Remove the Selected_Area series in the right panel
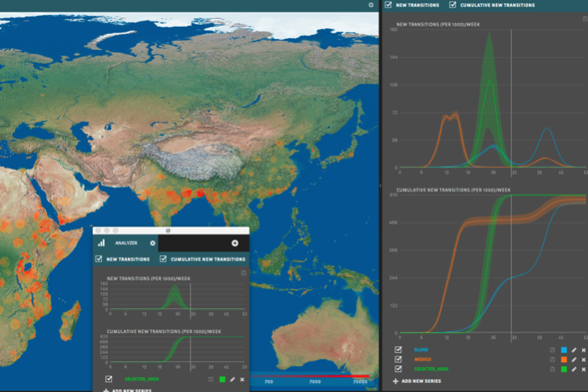 click(x=583, y=369)
